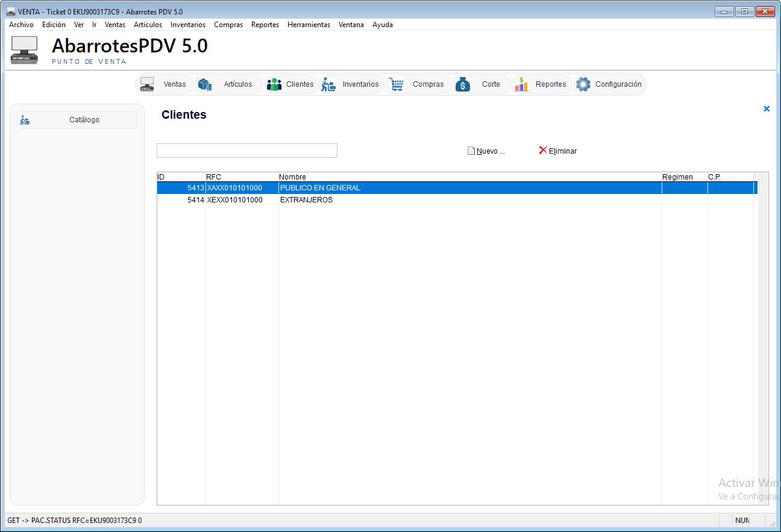This screenshot has width=781, height=532.
Task: Open the Ventas menu in menu bar
Action: point(115,25)
